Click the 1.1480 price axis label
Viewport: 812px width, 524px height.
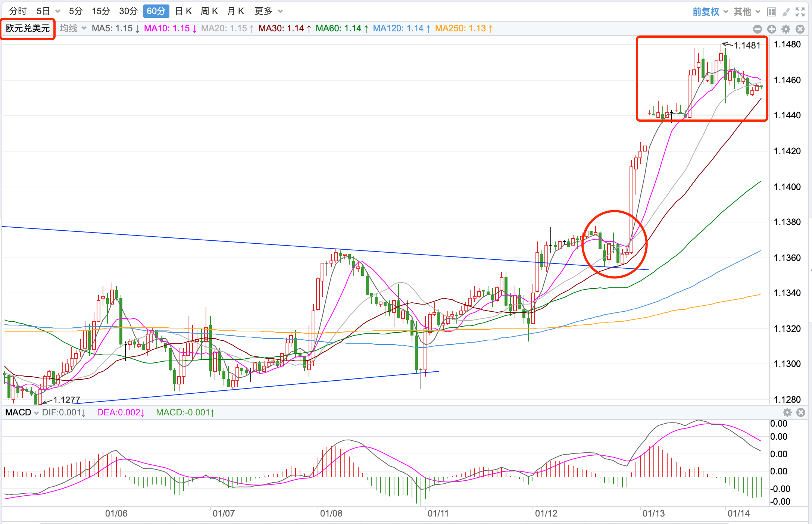point(787,44)
